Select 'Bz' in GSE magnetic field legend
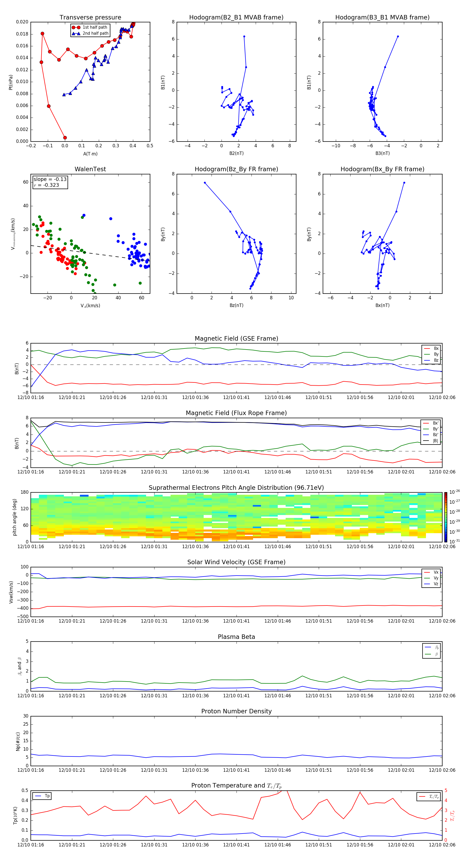The width and height of the screenshot is (473, 868). (431, 360)
